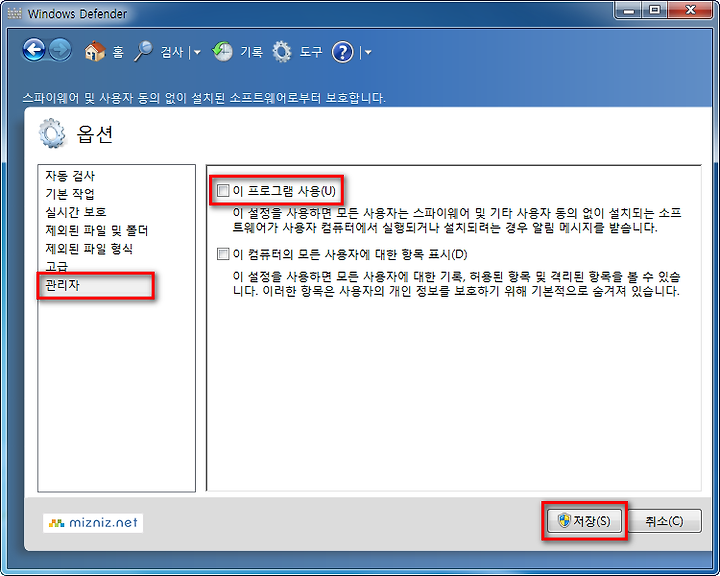Toggle 이 컴퓨터의 모든 사용자에 대한 항목 표시(D) checkbox
720x576 pixels.
[223, 254]
